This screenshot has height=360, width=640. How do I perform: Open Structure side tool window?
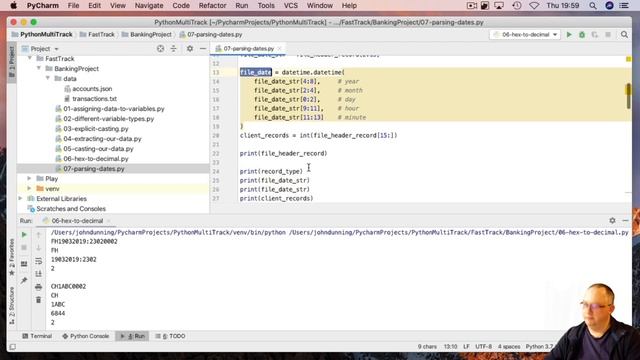[x=12, y=305]
